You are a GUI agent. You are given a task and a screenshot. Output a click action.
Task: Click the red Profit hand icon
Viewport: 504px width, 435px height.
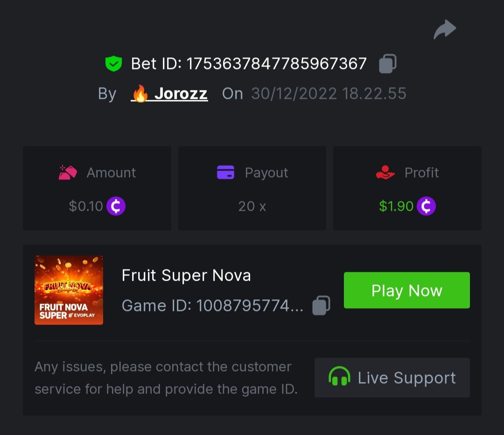coord(385,173)
